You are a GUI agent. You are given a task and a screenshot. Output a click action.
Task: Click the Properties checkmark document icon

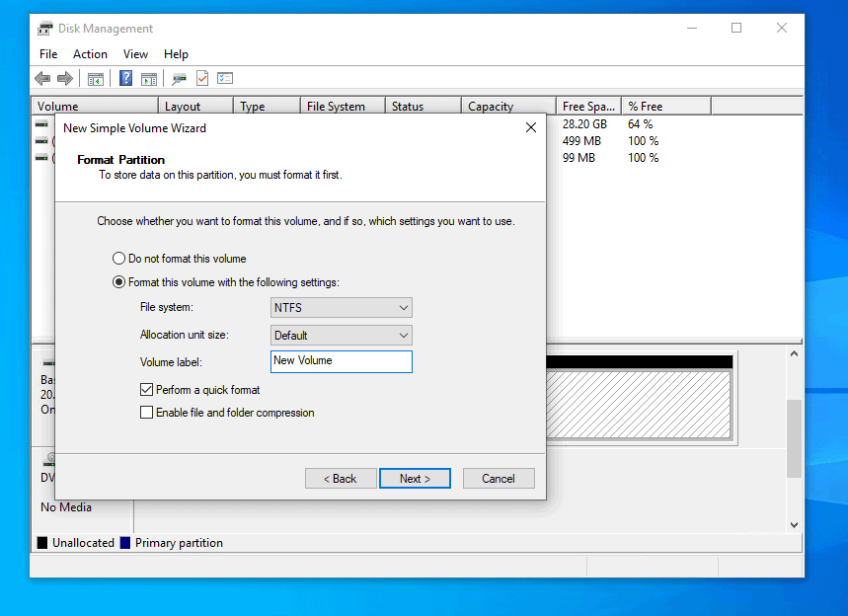tap(202, 78)
